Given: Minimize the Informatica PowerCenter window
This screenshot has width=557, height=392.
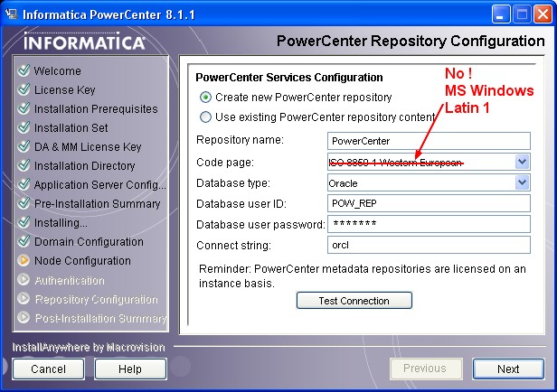Looking at the screenshot, I should click(500, 14).
